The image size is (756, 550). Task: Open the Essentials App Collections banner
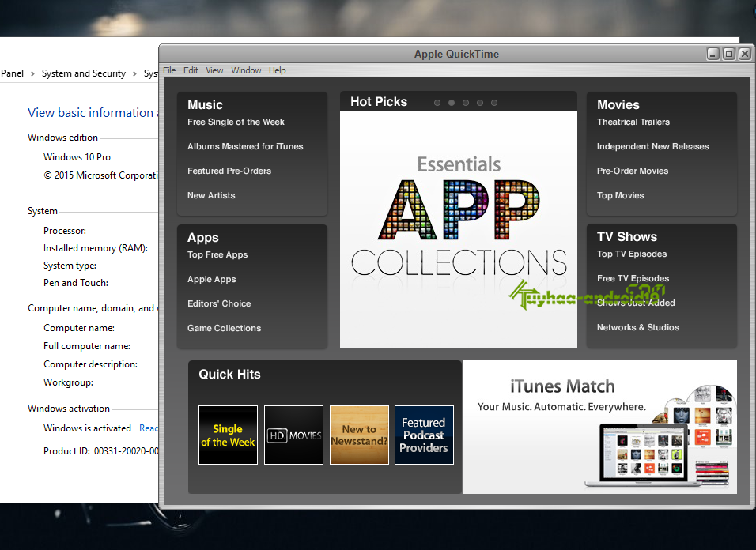point(459,229)
